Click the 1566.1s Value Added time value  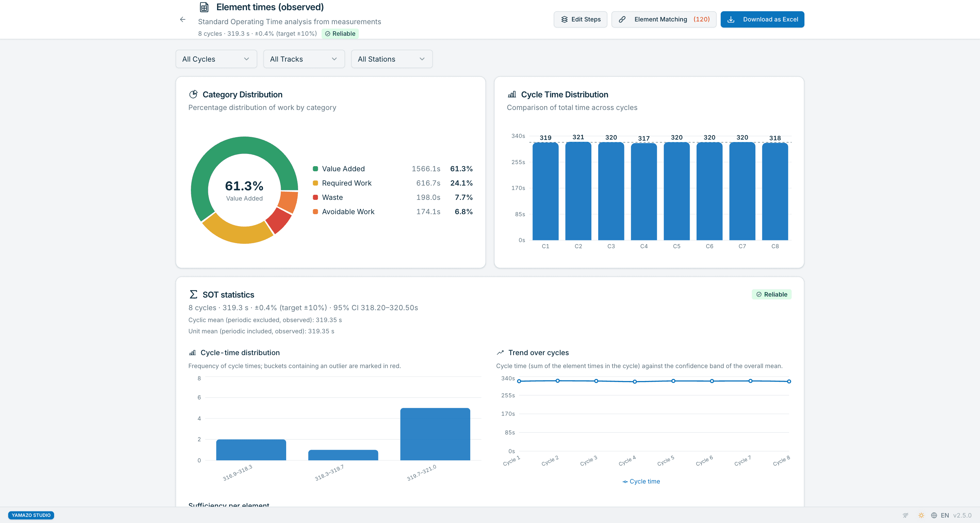[426, 169]
